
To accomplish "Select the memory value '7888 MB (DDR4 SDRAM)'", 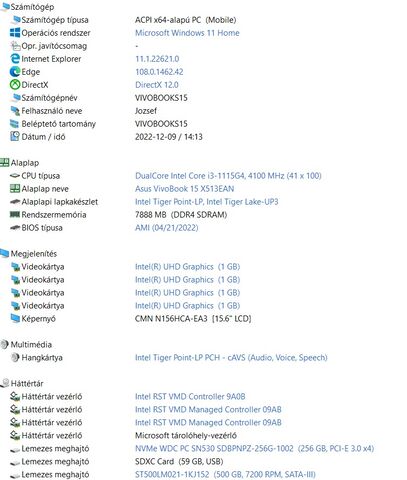I will click(181, 215).
